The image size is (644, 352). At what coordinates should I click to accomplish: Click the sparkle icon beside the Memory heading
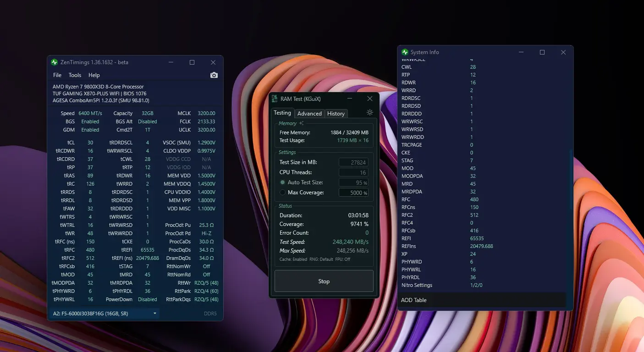point(301,123)
